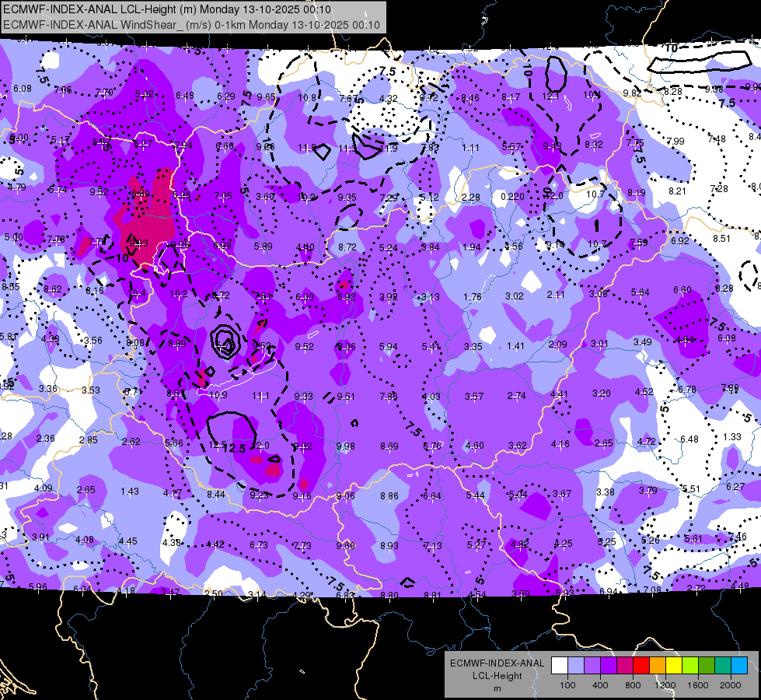
Task: Click the wind shear value 6.60
Action: [682, 290]
